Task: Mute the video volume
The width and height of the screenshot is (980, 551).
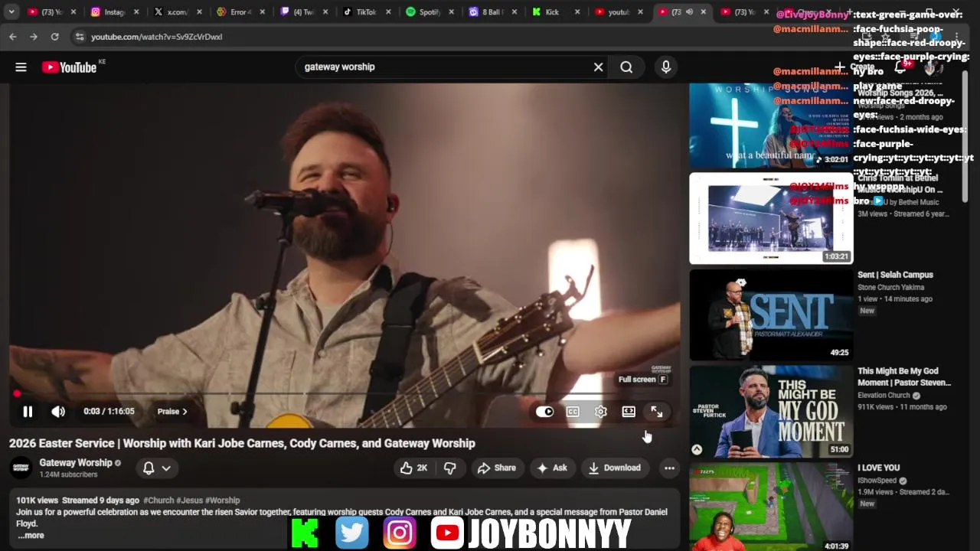Action: coord(58,412)
